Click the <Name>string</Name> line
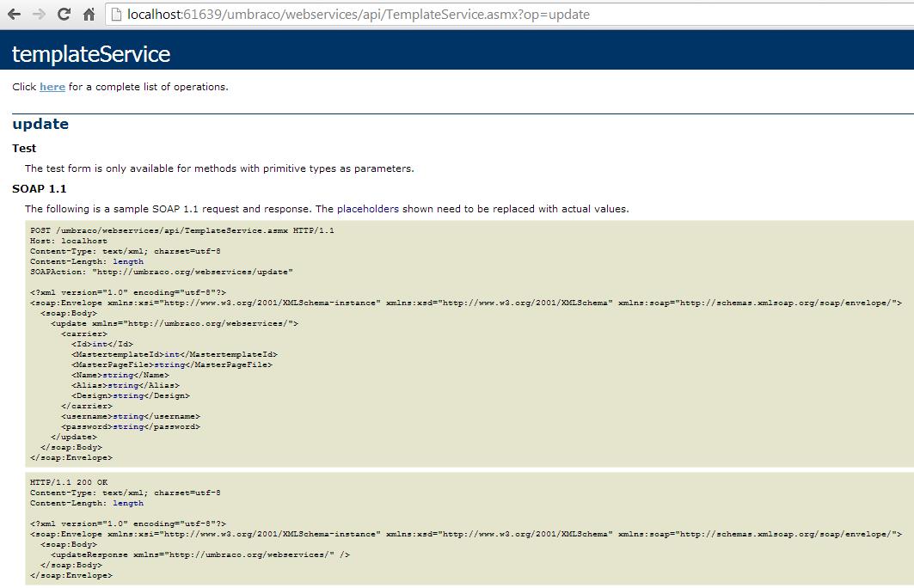The height and width of the screenshot is (588, 914). pyautogui.click(x=120, y=376)
